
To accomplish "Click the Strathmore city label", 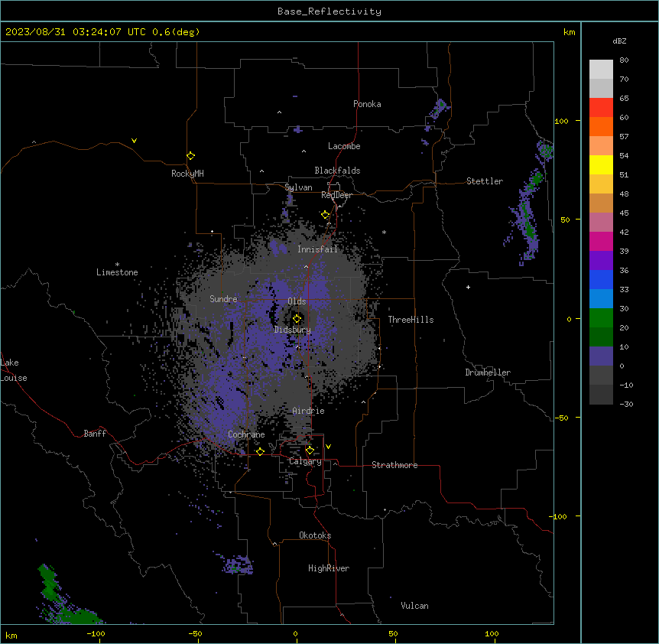I will click(394, 465).
